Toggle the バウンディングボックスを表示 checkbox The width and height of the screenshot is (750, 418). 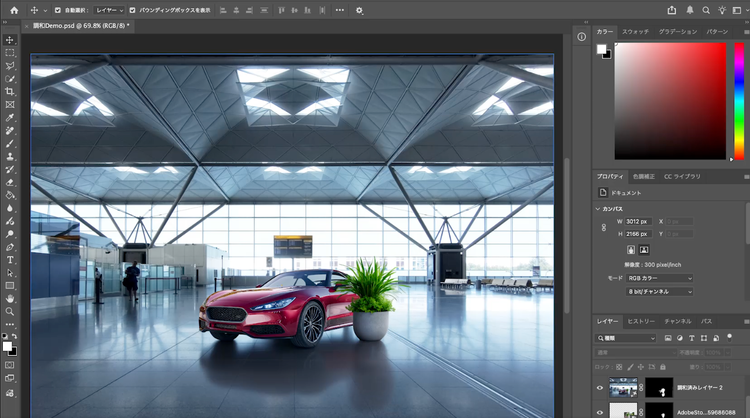132,10
